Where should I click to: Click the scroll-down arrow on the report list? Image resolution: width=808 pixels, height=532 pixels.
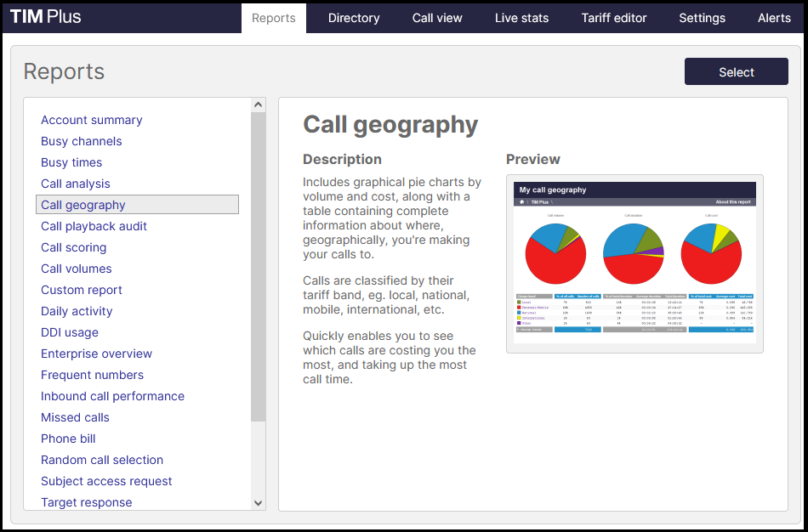tap(258, 503)
